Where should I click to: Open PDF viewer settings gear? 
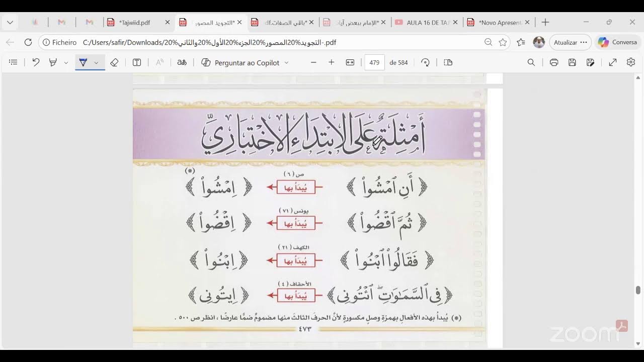point(631,62)
